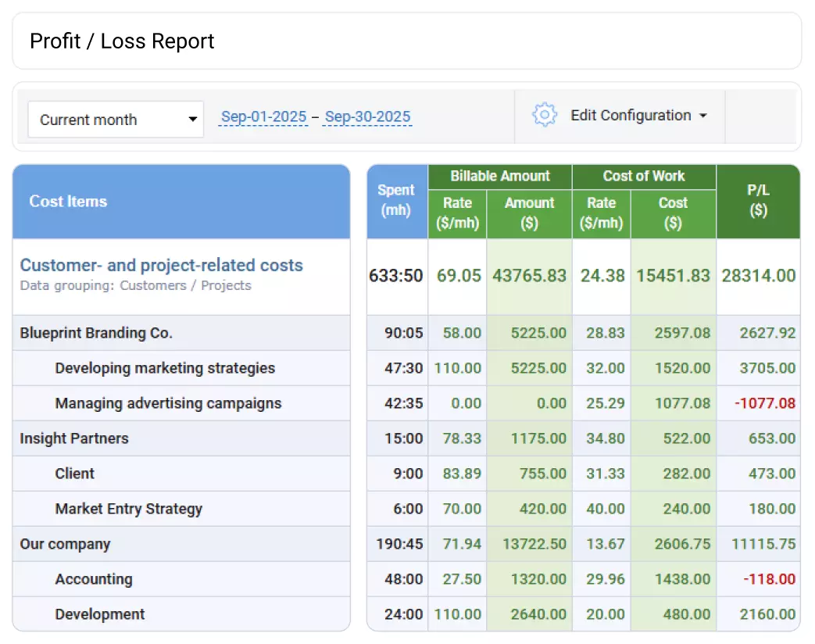Click the Profit / Loss Report title field
The height and width of the screenshot is (644, 815).
point(121,41)
